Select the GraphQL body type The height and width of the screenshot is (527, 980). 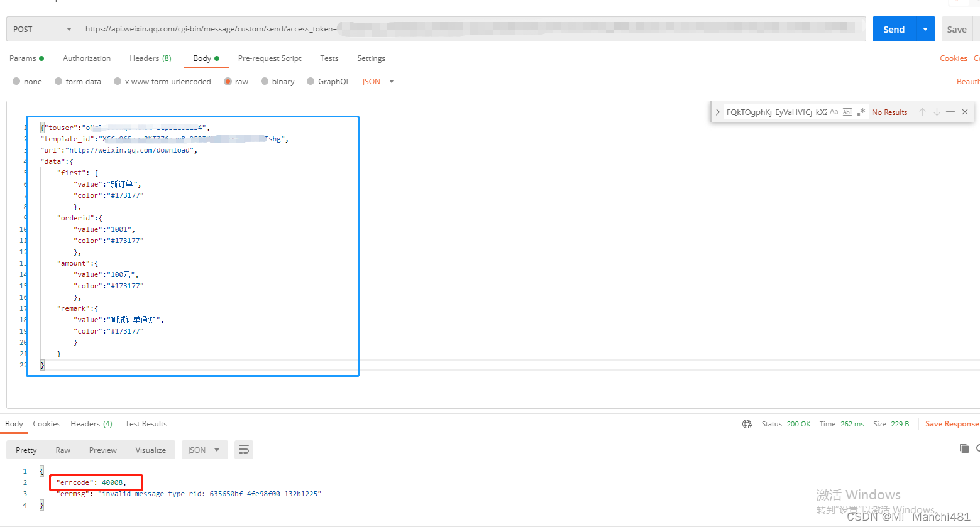pyautogui.click(x=328, y=81)
